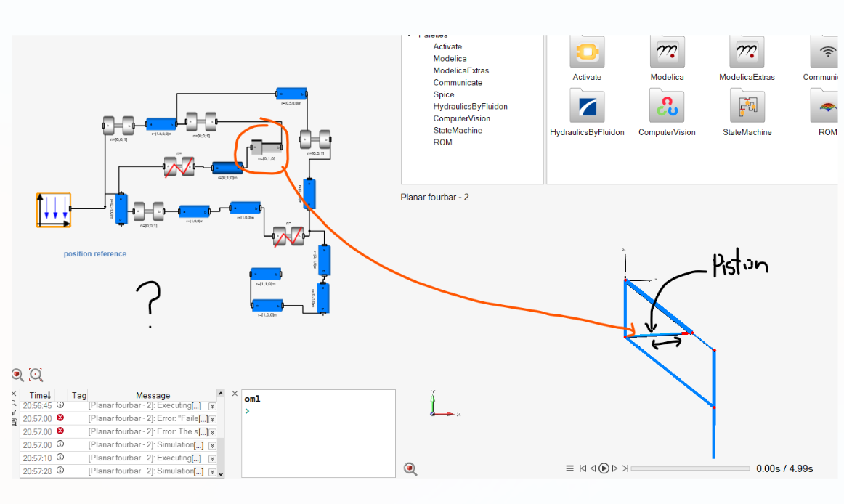The width and height of the screenshot is (844, 504).
Task: Open the ModelicaExtras library icon
Action: (x=747, y=52)
